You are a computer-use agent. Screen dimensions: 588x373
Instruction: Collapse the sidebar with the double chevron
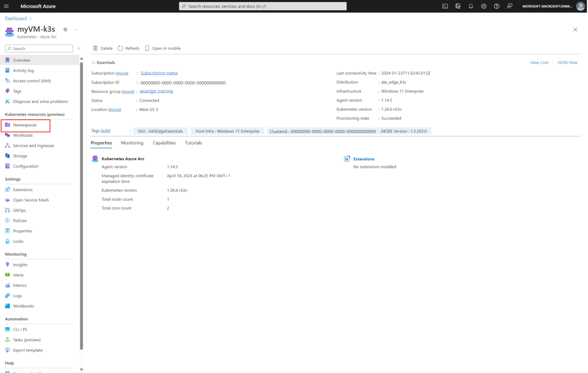[78, 49]
